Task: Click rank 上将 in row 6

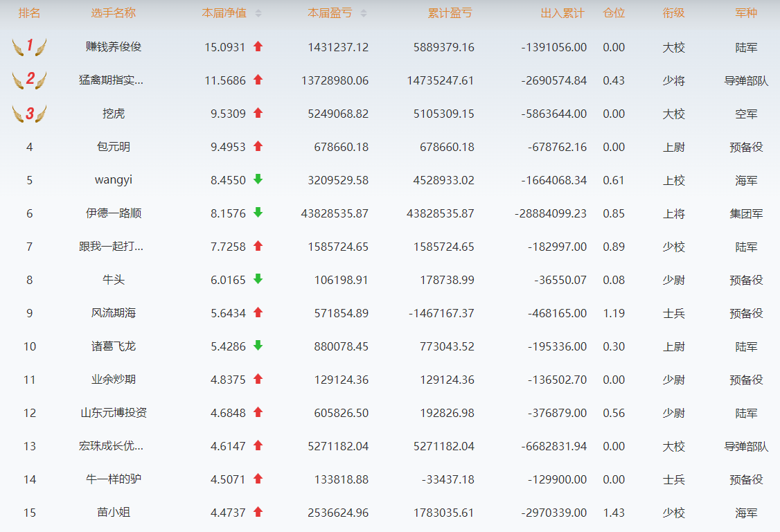Action: pos(673,214)
